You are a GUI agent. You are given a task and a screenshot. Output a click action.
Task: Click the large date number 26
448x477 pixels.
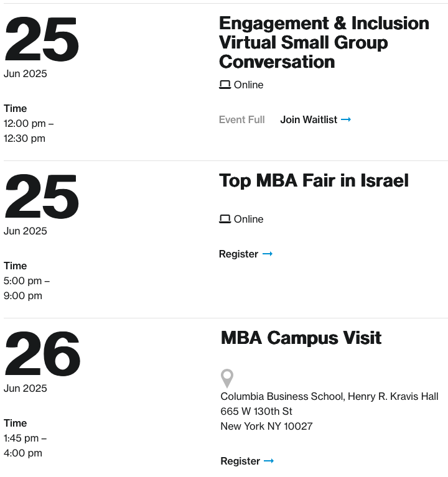[42, 353]
